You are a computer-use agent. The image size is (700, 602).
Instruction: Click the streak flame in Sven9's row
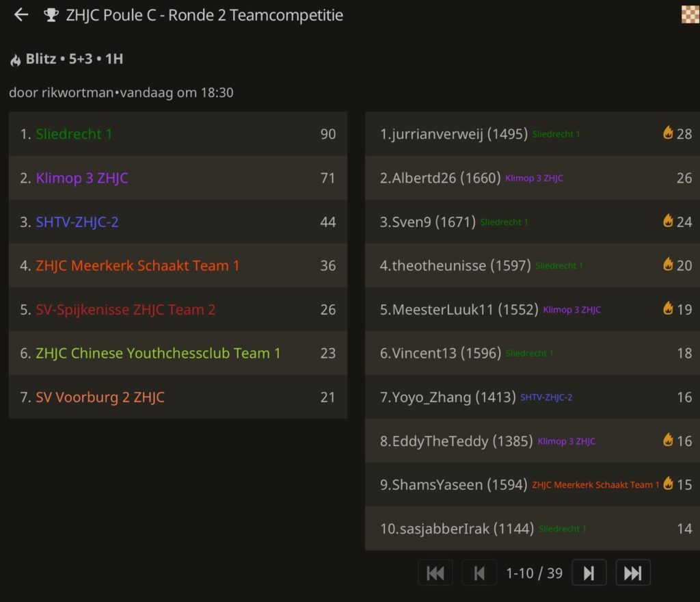668,220
